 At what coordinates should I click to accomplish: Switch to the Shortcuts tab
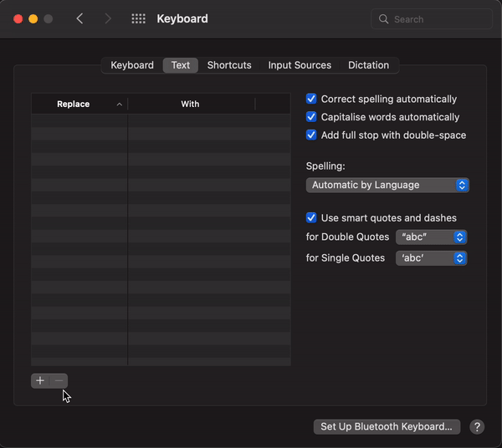point(229,65)
